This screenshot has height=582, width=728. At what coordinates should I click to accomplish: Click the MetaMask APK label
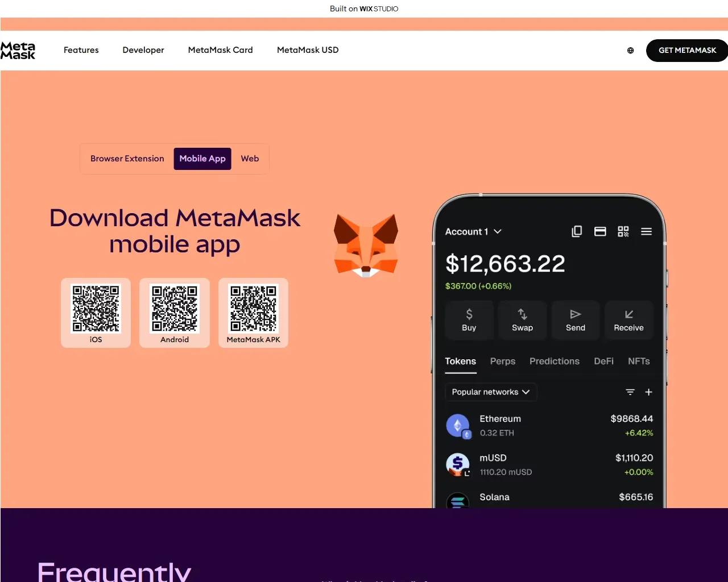254,339
